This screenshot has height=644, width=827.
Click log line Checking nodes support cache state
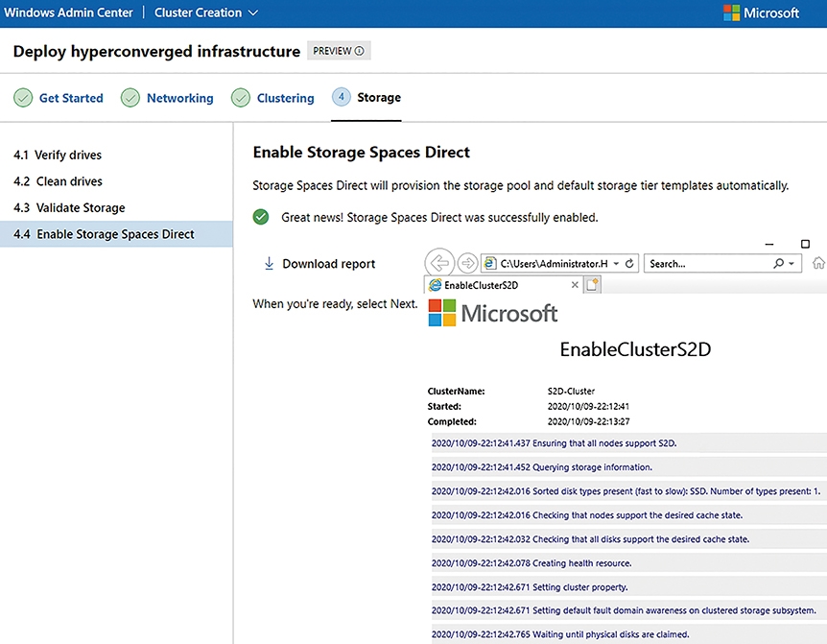[628, 515]
